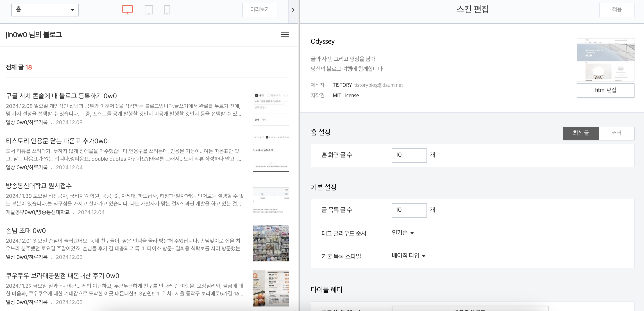Open the 쿠우쿠우 post thumbnail
Image resolution: width=644 pixels, height=311 pixels.
click(270, 288)
